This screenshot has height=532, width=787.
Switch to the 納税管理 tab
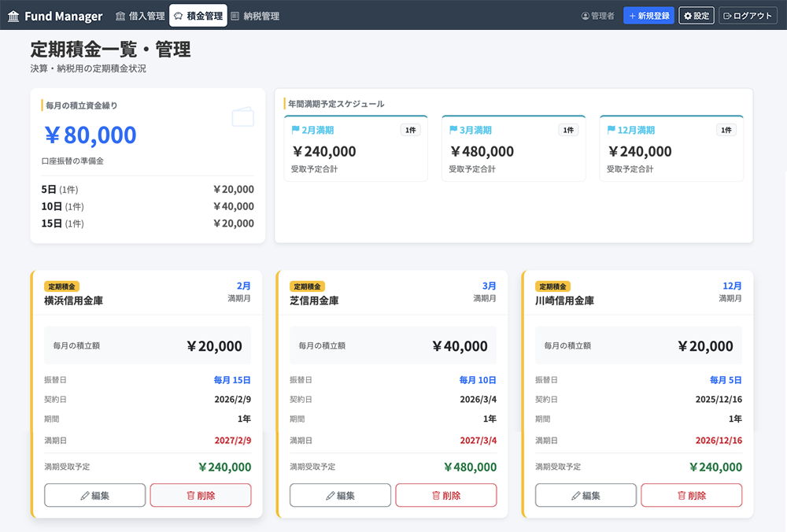coord(255,16)
